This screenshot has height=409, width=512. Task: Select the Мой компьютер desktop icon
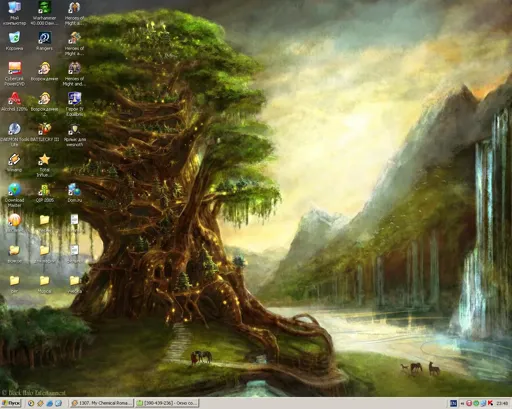point(14,13)
